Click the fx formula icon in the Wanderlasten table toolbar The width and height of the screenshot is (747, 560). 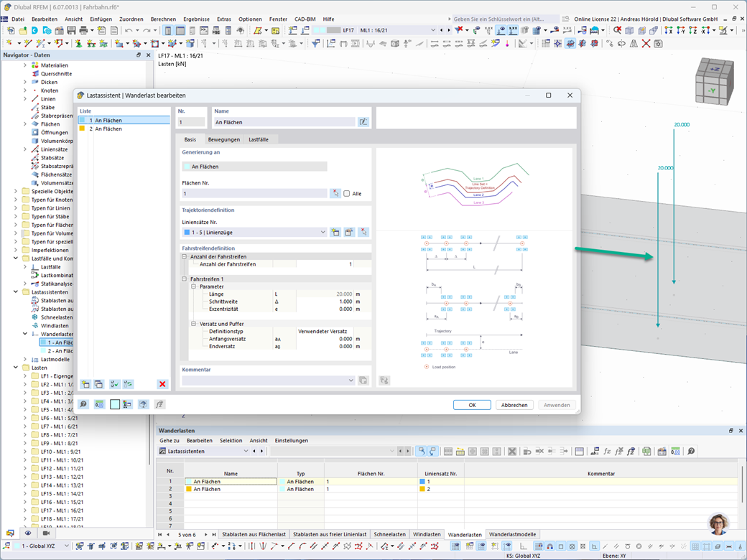(x=607, y=452)
